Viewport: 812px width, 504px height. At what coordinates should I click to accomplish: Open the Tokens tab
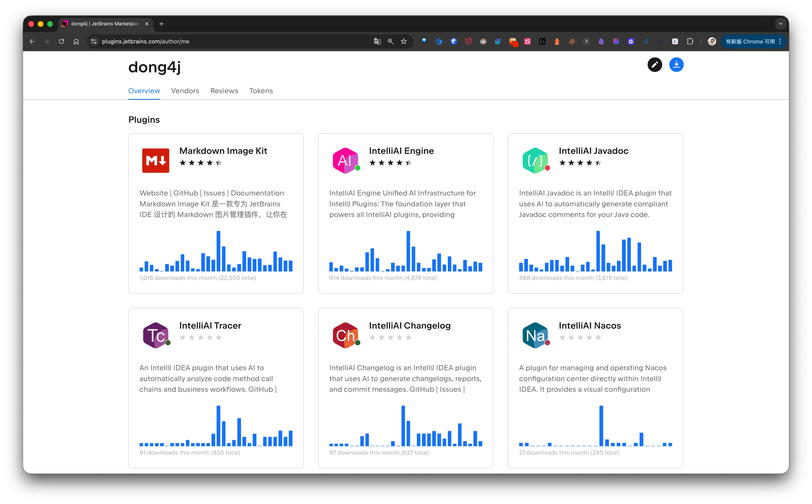261,91
